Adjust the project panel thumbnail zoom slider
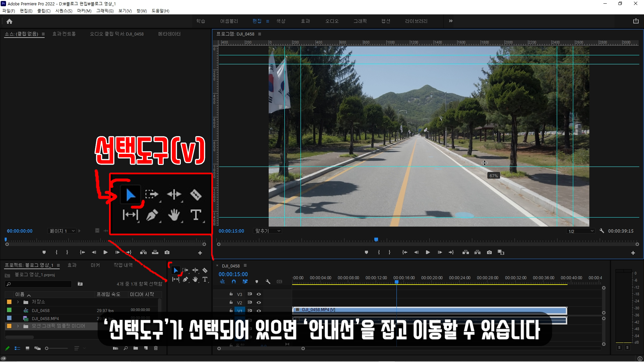This screenshot has height=362, width=644. pyautogui.click(x=47, y=348)
